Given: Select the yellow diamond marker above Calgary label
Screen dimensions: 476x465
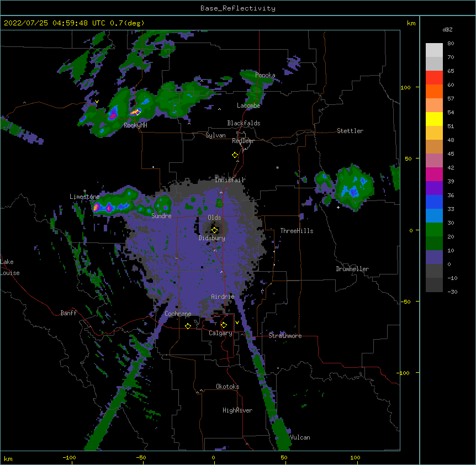Looking at the screenshot, I should tap(224, 325).
